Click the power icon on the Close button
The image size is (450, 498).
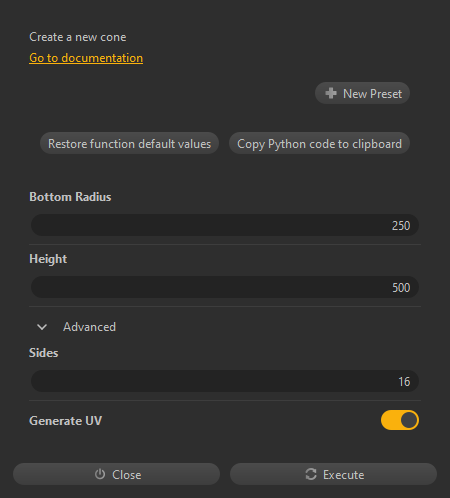click(x=100, y=474)
